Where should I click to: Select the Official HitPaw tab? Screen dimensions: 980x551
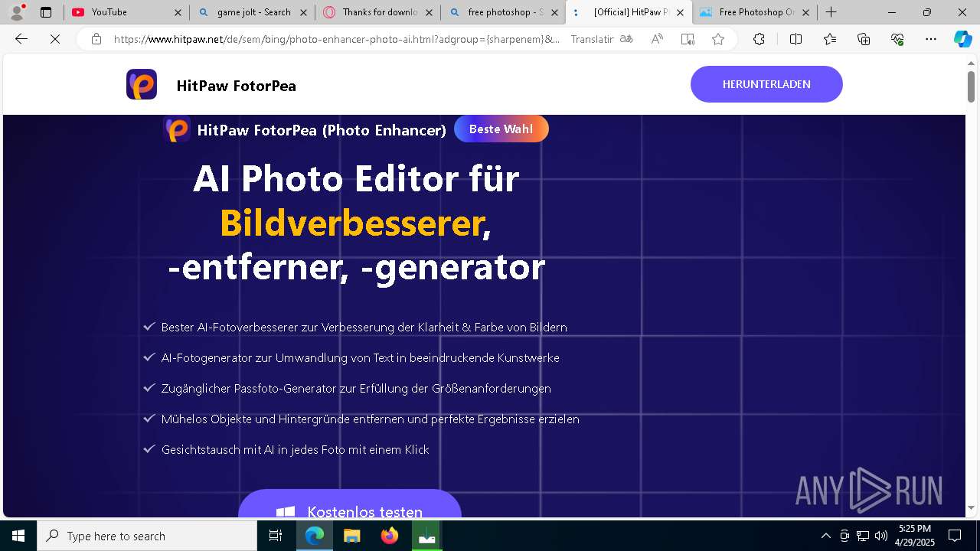(x=629, y=12)
